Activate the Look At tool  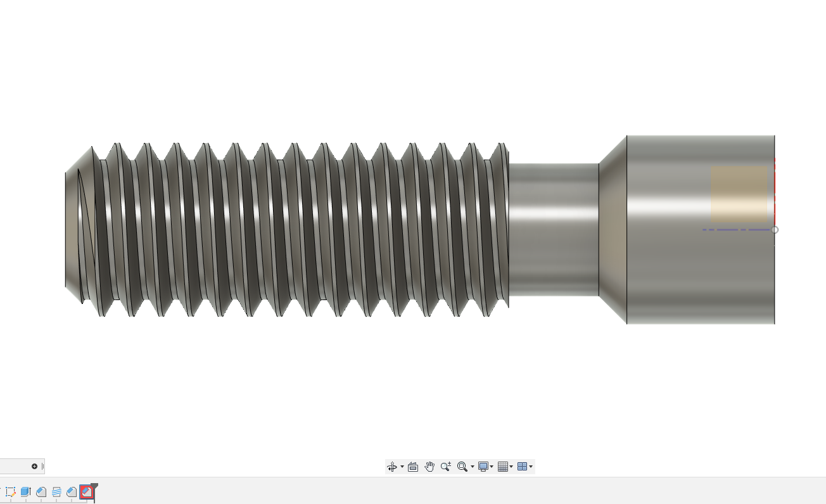(x=413, y=467)
